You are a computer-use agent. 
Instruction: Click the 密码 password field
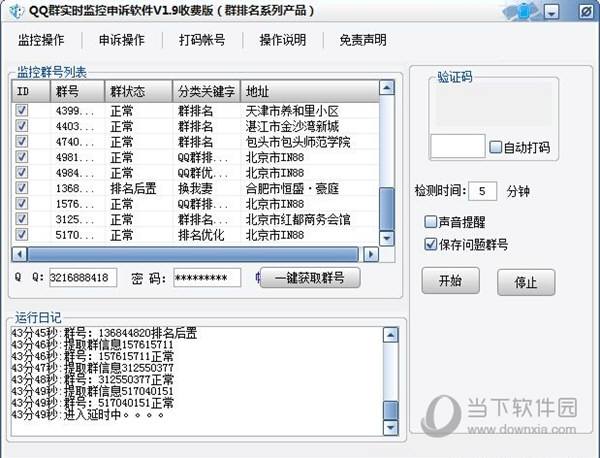coord(207,277)
